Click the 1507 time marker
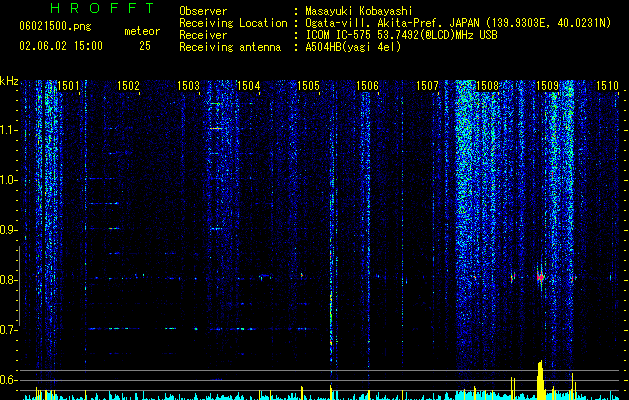Screen dimensions: 629x400 coord(427,85)
